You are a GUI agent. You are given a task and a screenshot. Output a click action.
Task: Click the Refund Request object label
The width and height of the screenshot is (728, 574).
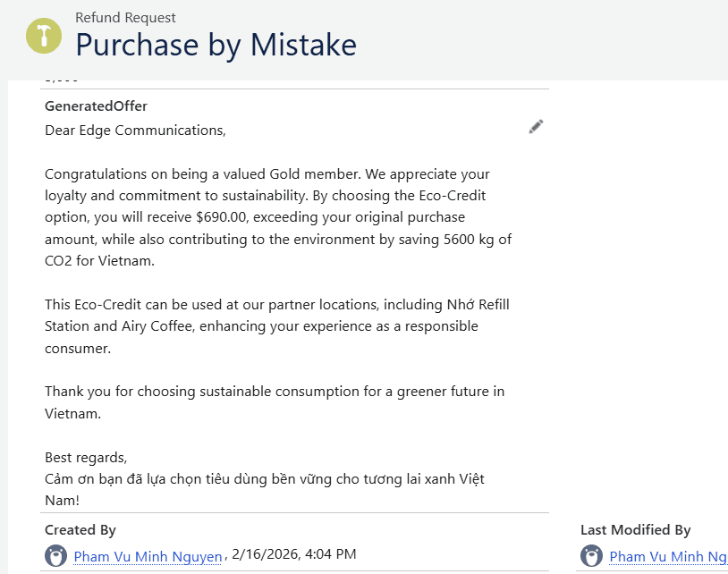125,17
